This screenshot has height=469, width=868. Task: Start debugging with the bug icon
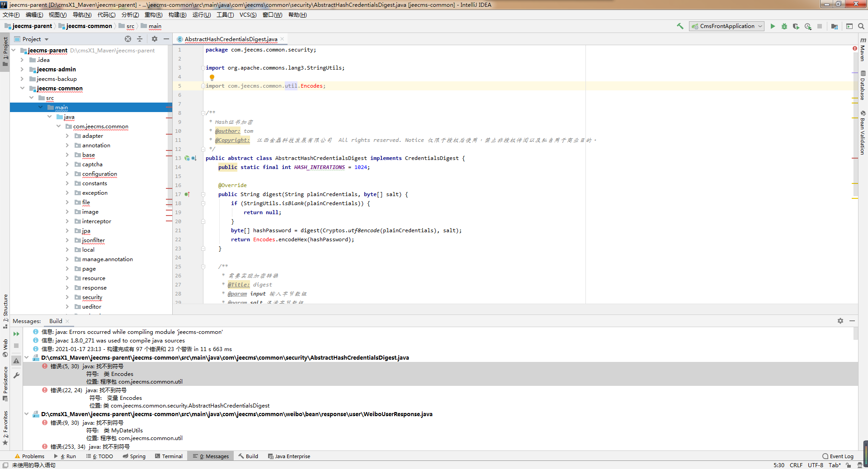[x=784, y=26]
